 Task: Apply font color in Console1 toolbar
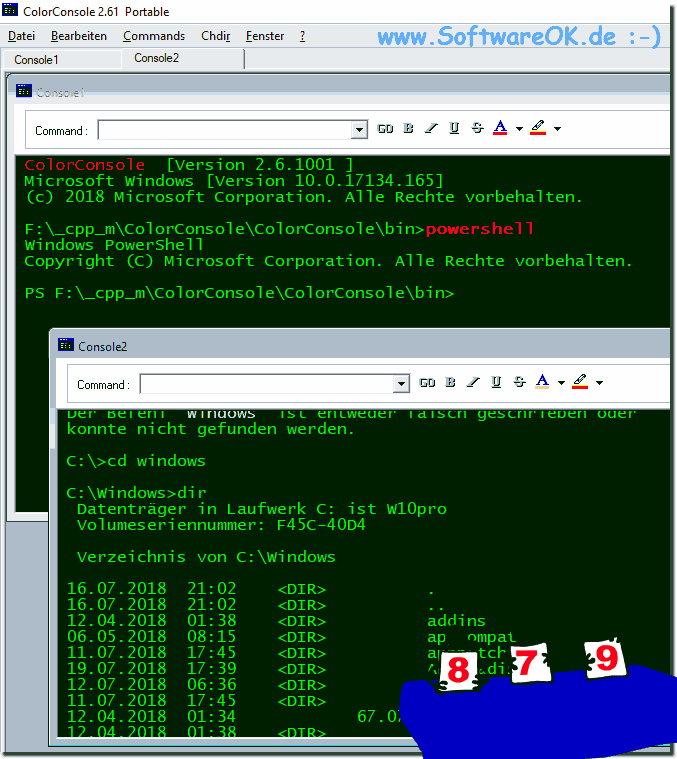point(500,128)
